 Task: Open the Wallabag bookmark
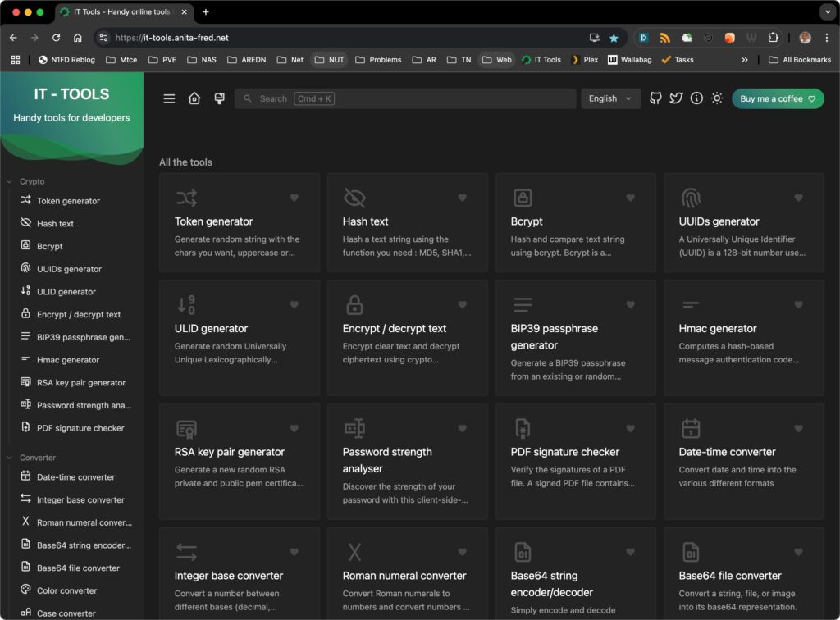tap(630, 59)
